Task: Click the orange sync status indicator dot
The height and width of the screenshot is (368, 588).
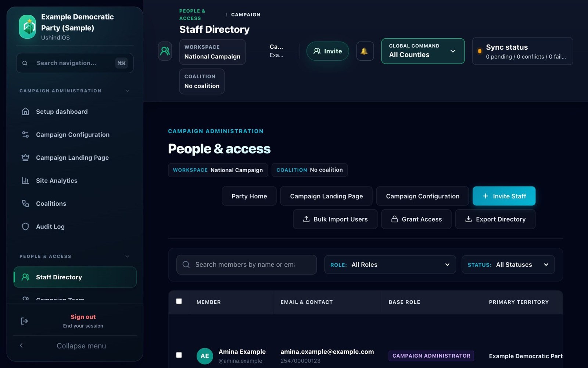Action: (480, 51)
